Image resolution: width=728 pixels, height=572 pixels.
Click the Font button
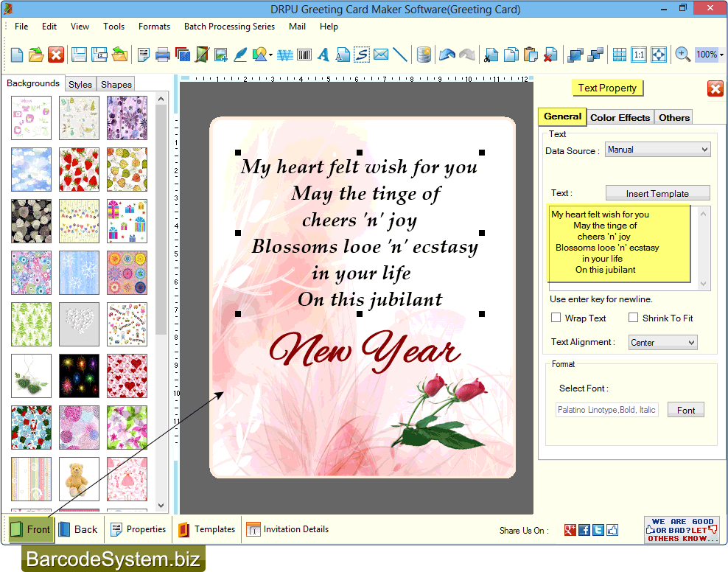[x=686, y=410]
